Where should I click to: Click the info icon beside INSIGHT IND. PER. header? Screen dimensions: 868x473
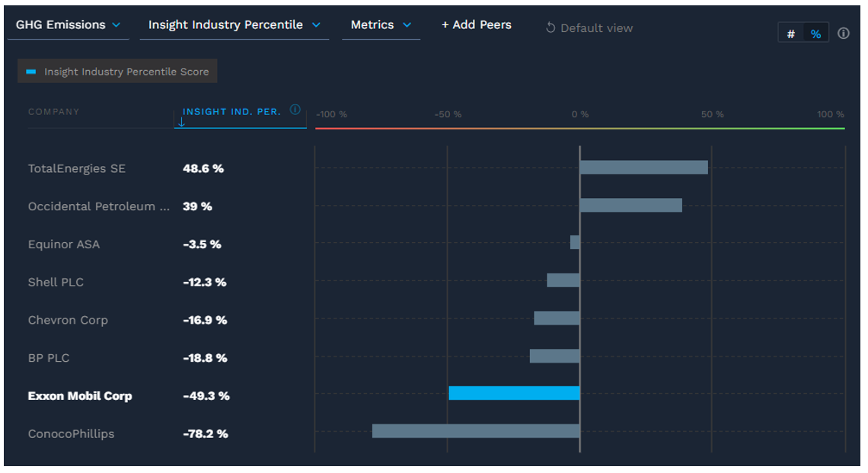pyautogui.click(x=295, y=110)
